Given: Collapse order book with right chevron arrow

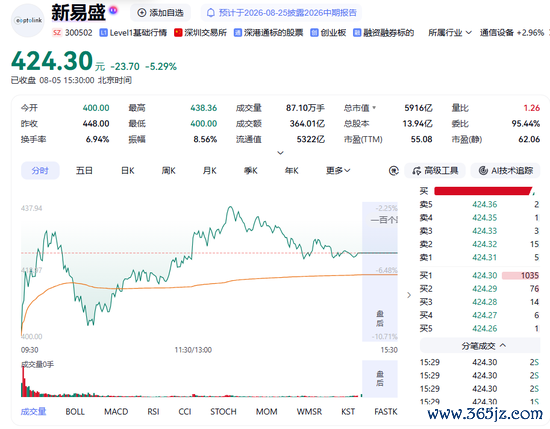Looking at the screenshot, I should tap(409, 295).
